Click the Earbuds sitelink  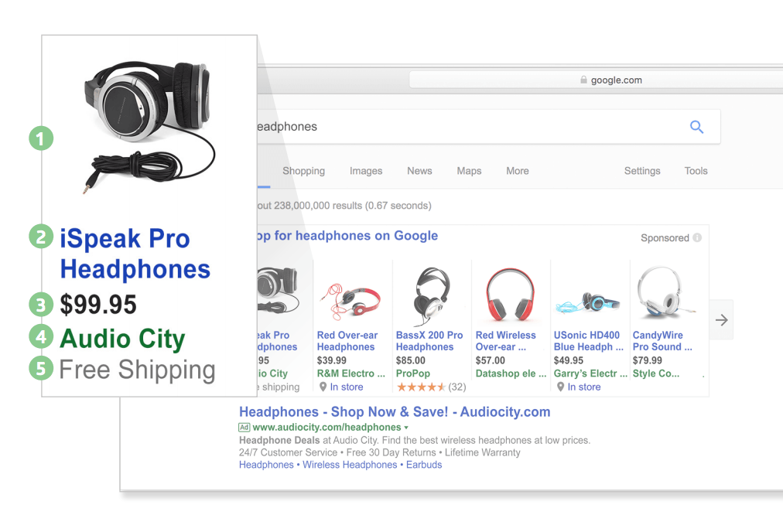coord(423,465)
